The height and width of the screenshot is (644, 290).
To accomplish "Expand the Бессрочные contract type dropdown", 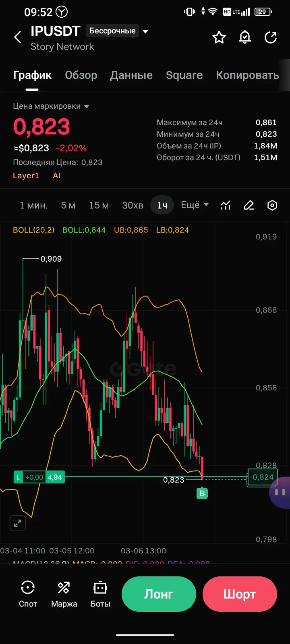I will pos(118,31).
